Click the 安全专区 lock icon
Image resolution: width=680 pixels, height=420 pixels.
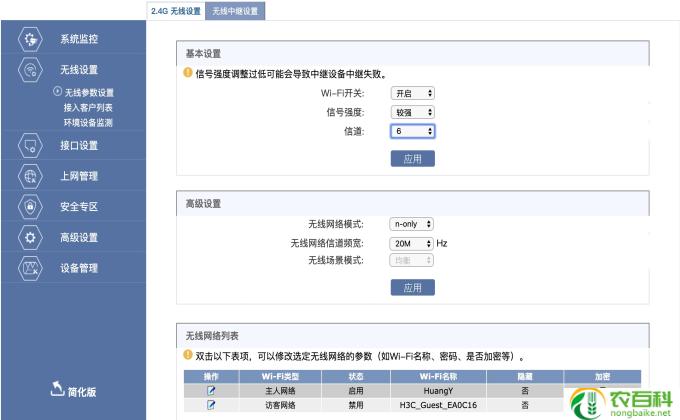[x=31, y=206]
